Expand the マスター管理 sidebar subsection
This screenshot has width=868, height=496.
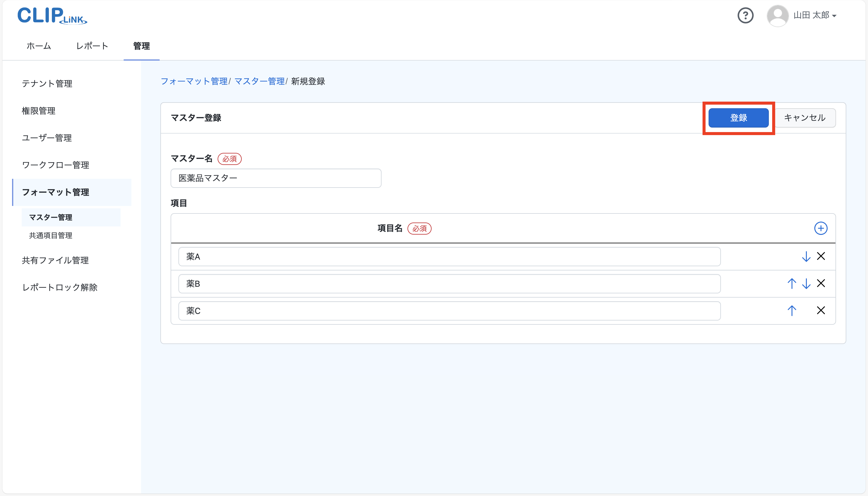(x=50, y=217)
